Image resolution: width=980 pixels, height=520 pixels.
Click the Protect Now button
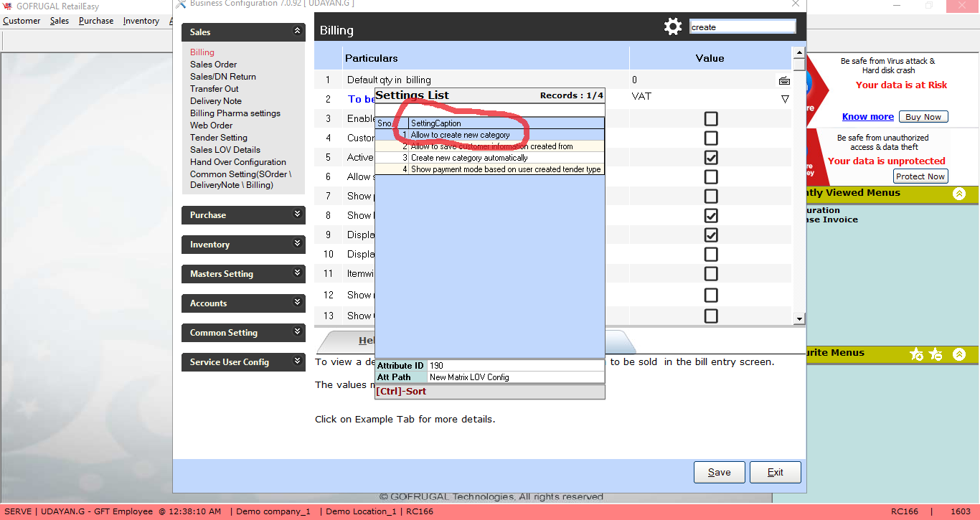click(x=920, y=176)
